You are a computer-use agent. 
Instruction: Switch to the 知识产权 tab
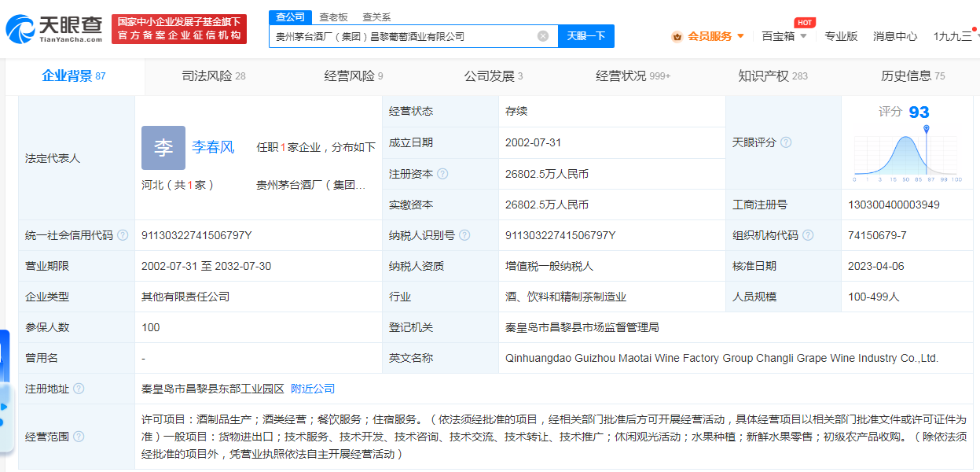click(x=773, y=76)
